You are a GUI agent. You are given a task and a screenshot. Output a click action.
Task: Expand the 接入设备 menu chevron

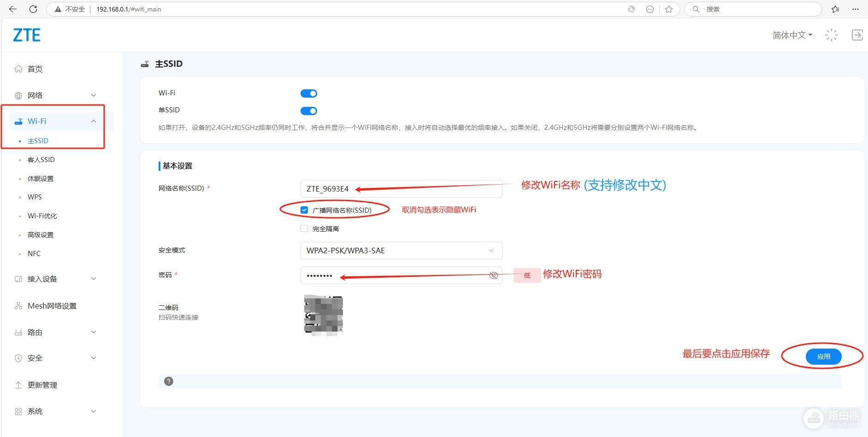[x=94, y=279]
